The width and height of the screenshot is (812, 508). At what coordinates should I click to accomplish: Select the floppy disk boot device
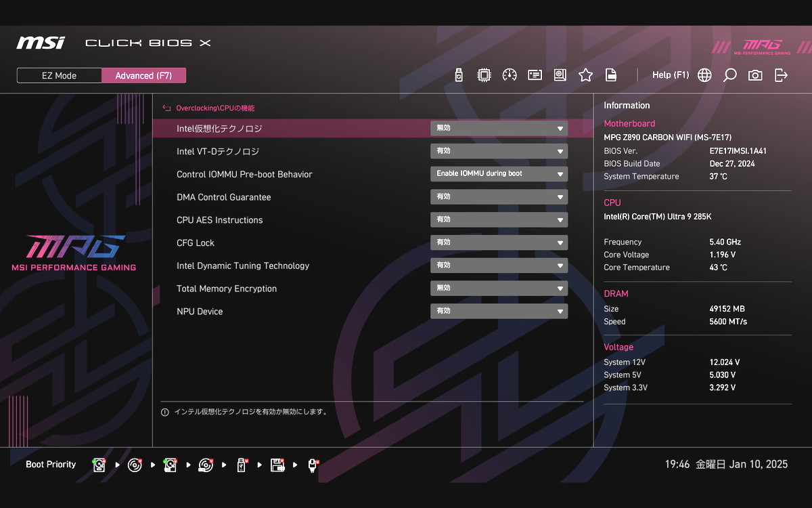pos(277,465)
